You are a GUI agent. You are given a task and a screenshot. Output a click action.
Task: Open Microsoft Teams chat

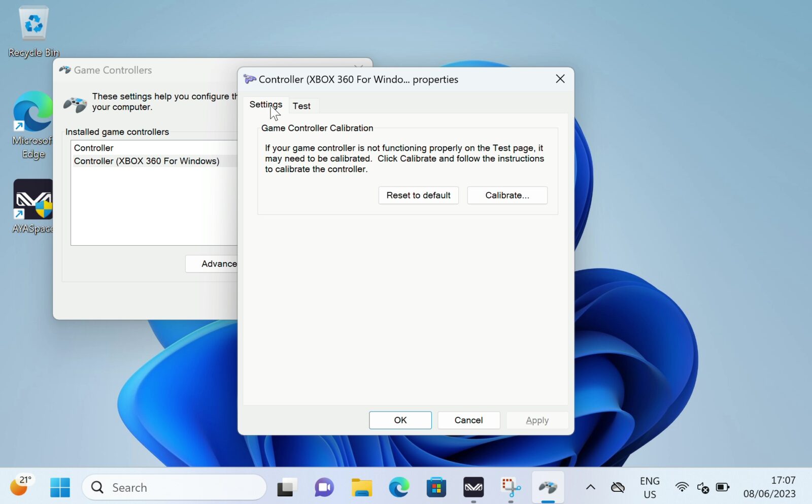(323, 487)
